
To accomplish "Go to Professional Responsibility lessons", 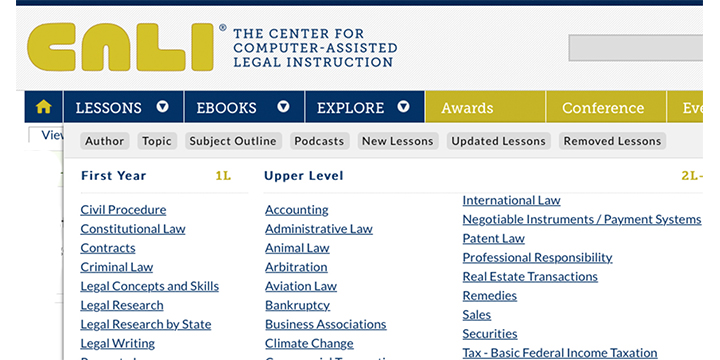I will pos(537,258).
